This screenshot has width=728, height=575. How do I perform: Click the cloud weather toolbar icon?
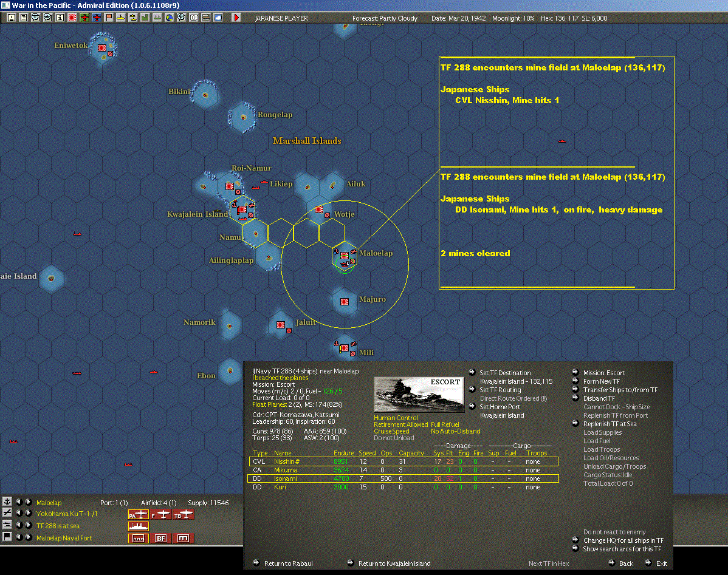click(218, 18)
